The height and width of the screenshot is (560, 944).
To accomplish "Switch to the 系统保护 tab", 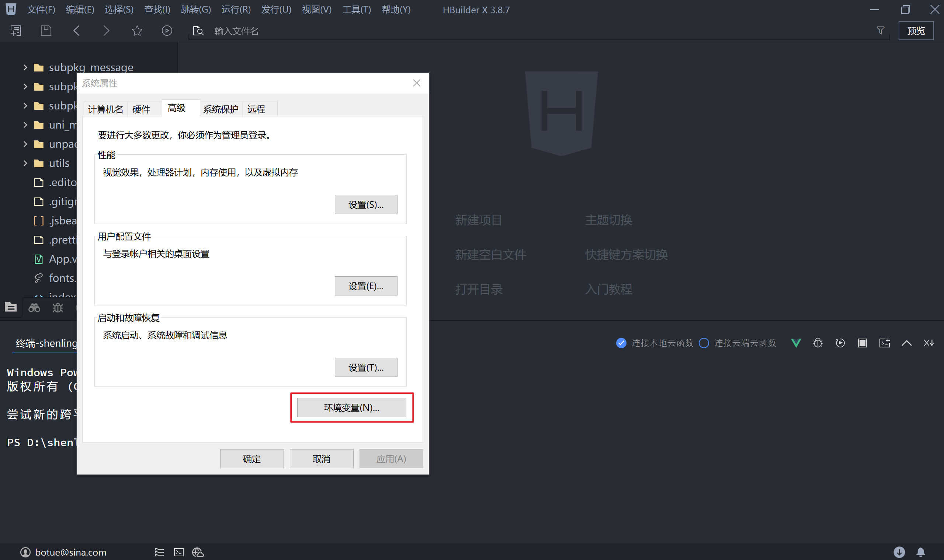I will [221, 109].
